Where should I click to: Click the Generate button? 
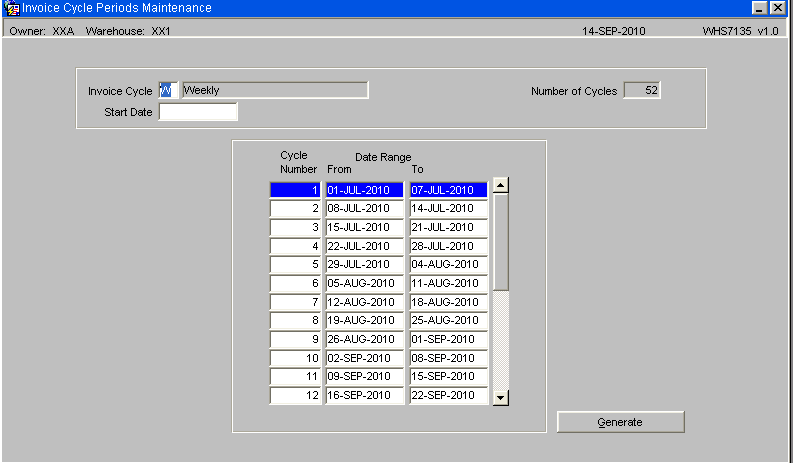[621, 422]
